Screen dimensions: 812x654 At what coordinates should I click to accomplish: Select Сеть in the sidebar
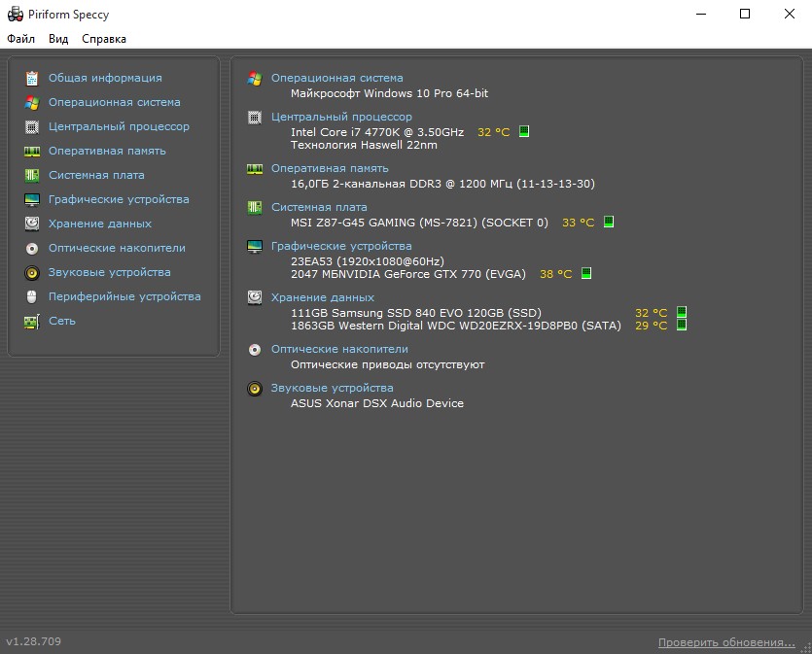coord(62,321)
